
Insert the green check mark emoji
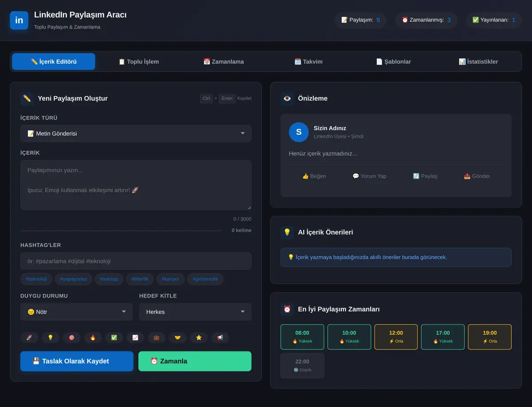click(114, 337)
